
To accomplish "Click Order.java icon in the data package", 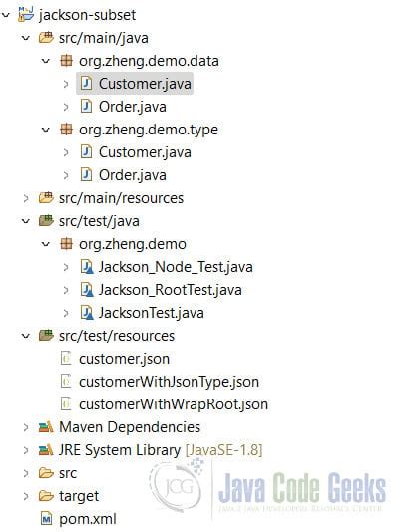I will click(86, 107).
